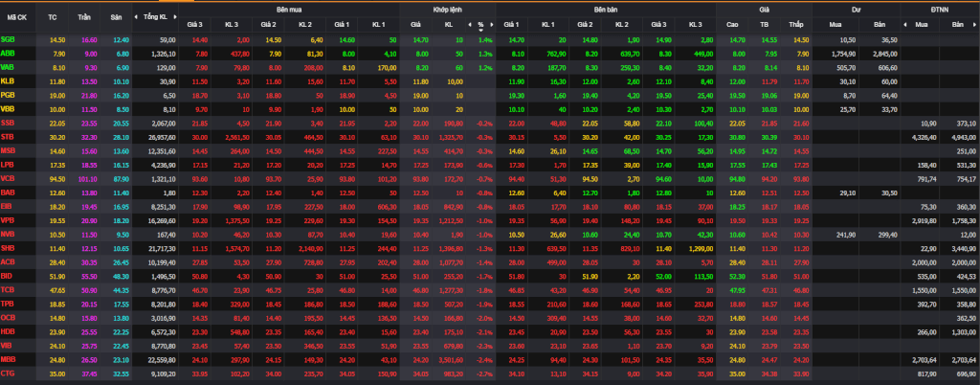Click STB total volume 26,957,60
Image resolution: width=980 pixels, height=385 pixels.
click(161, 138)
